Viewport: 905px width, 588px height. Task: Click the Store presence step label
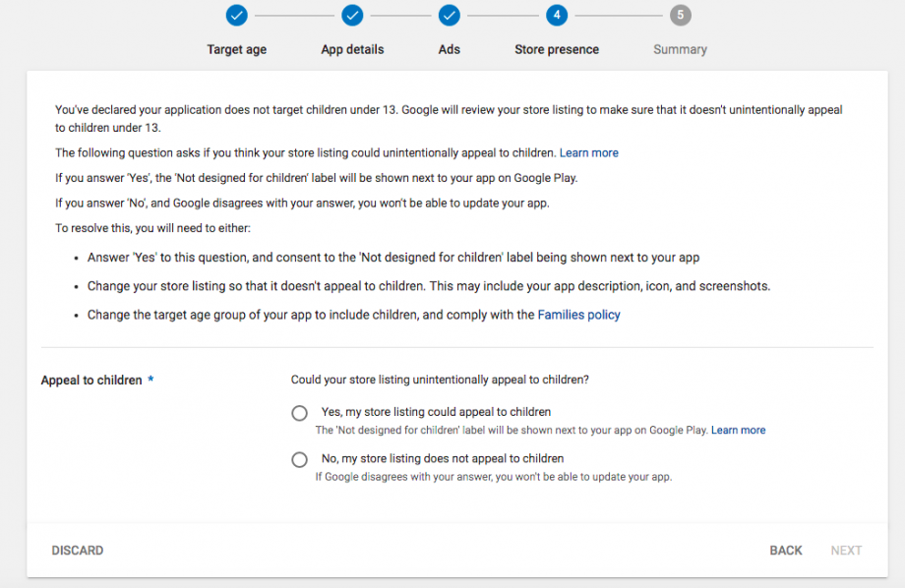point(557,49)
